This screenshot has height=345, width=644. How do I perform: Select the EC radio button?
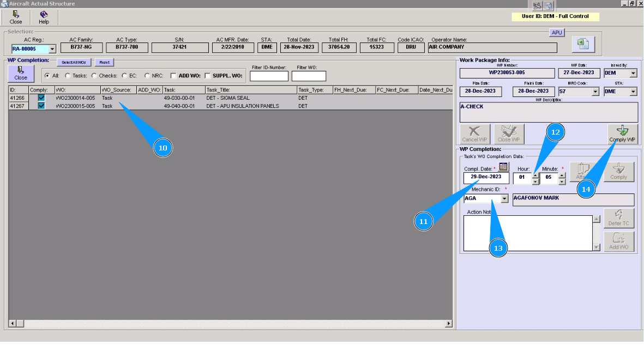(124, 76)
